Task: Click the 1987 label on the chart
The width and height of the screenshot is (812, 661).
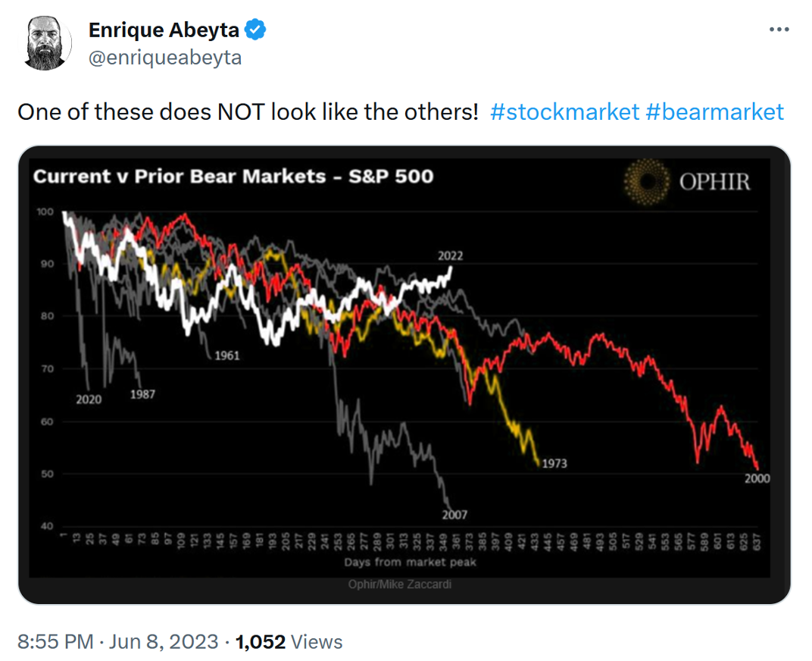Action: click(x=142, y=394)
